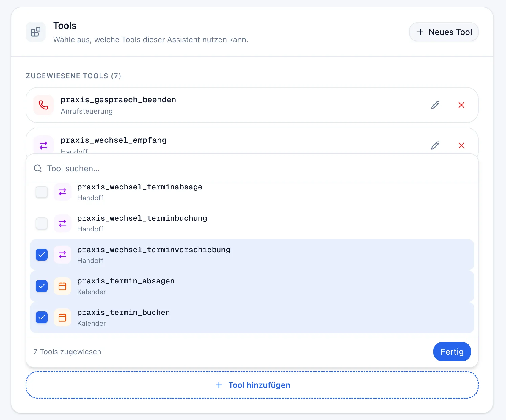Click handoff icon of praxis_wechsel_terminbuchung
The width and height of the screenshot is (506, 420).
pos(62,223)
